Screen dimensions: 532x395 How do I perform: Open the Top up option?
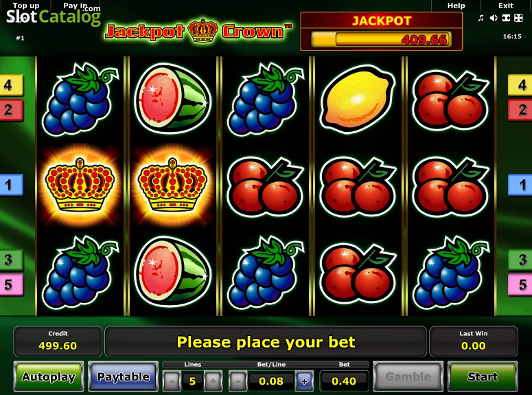click(26, 5)
